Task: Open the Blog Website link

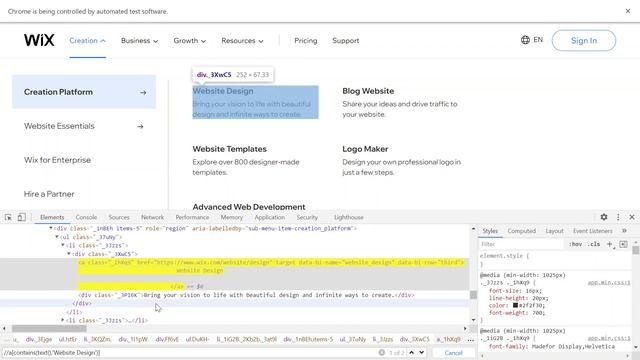Action: [368, 91]
